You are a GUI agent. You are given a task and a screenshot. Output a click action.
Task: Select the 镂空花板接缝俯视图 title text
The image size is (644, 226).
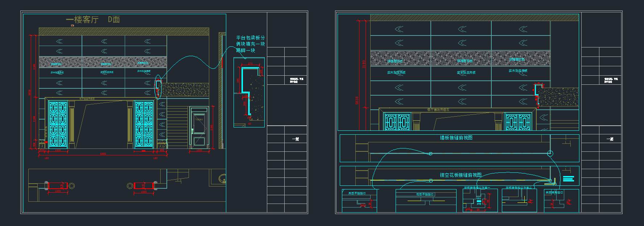pos(461,175)
